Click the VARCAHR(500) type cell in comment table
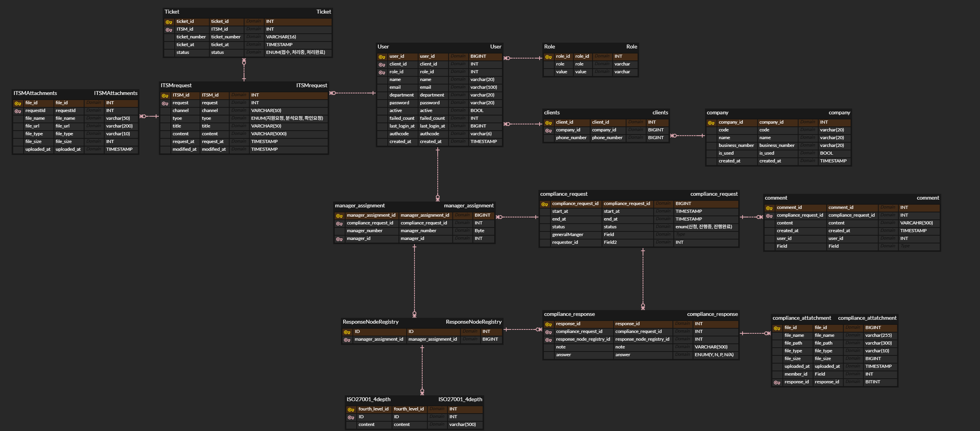Viewport: 980px width, 431px height. (x=916, y=223)
